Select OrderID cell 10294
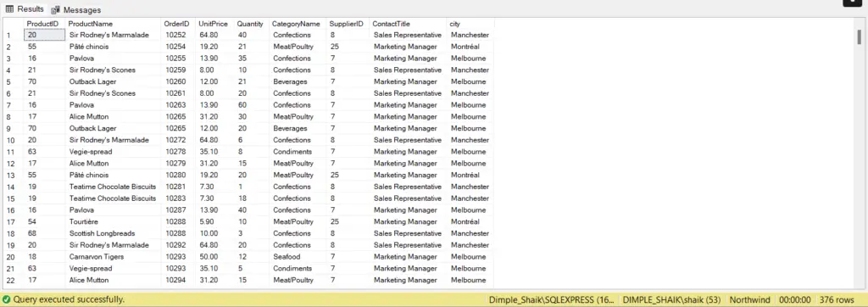The image size is (868, 307). (178, 281)
